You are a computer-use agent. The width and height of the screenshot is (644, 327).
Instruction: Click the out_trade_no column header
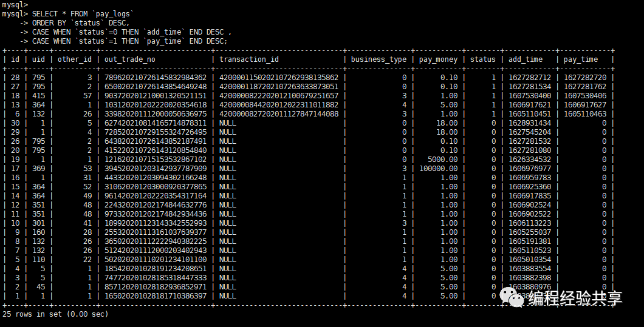(130, 59)
